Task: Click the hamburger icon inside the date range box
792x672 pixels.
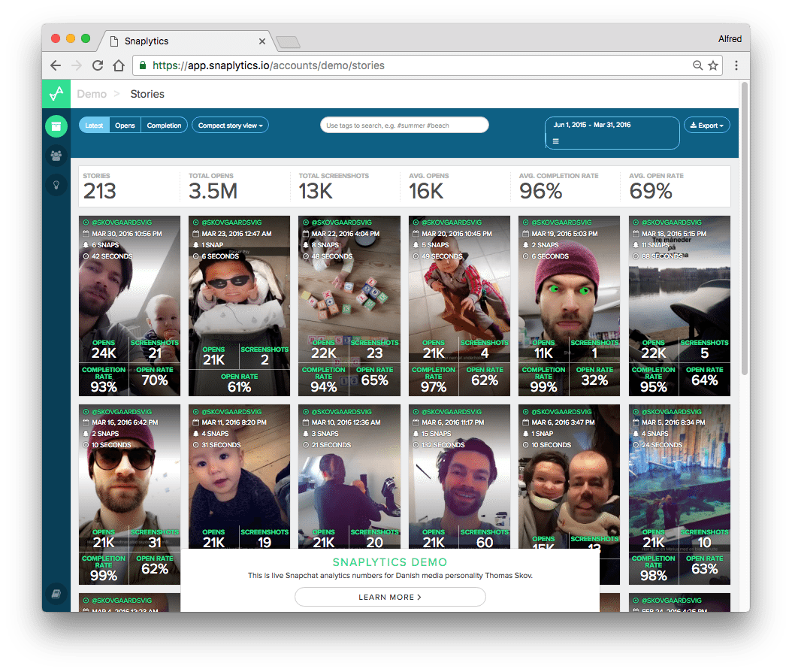Action: tap(555, 140)
